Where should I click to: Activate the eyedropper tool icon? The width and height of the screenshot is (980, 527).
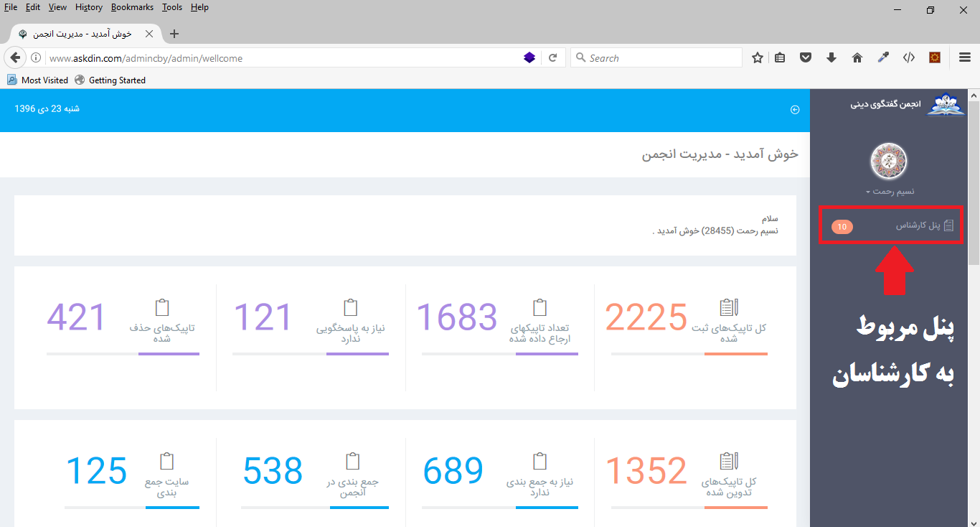click(x=883, y=58)
